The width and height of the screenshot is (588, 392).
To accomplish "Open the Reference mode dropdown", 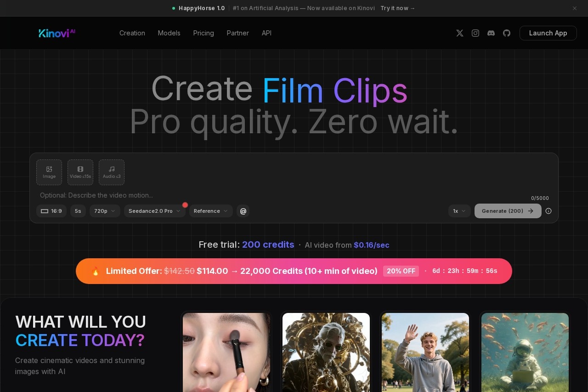I will (x=211, y=211).
